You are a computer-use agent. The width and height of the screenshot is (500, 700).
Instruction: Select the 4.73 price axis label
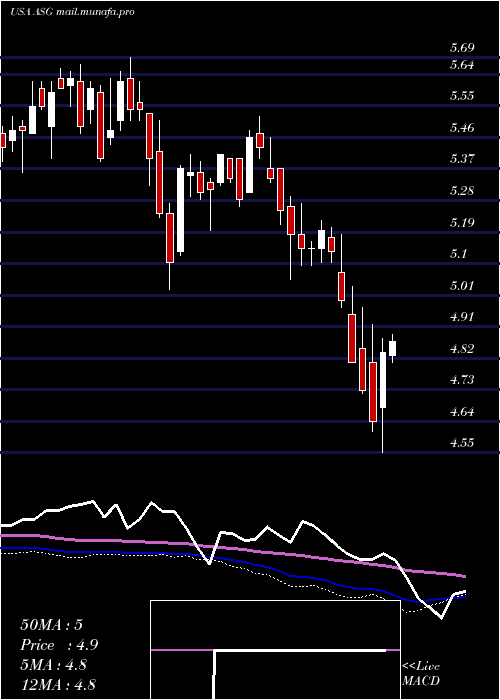pyautogui.click(x=462, y=380)
